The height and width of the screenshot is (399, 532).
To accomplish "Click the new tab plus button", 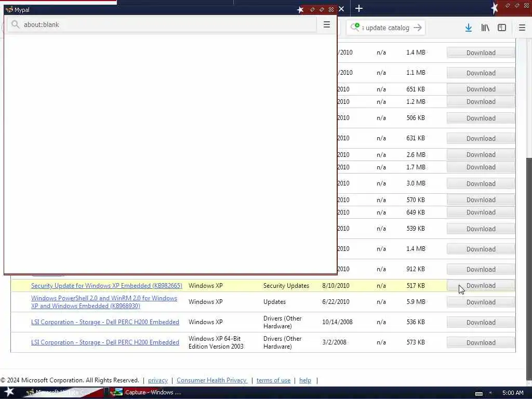I will pyautogui.click(x=358, y=8).
